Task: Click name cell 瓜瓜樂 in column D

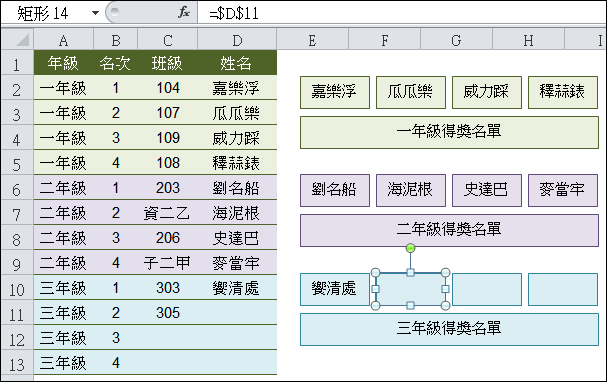Action: click(237, 113)
